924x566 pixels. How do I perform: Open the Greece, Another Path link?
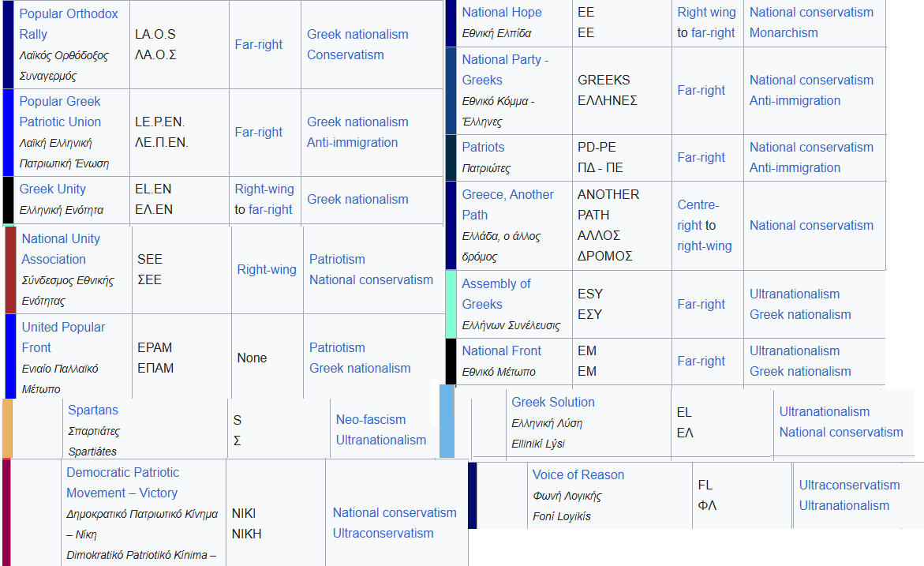point(507,204)
